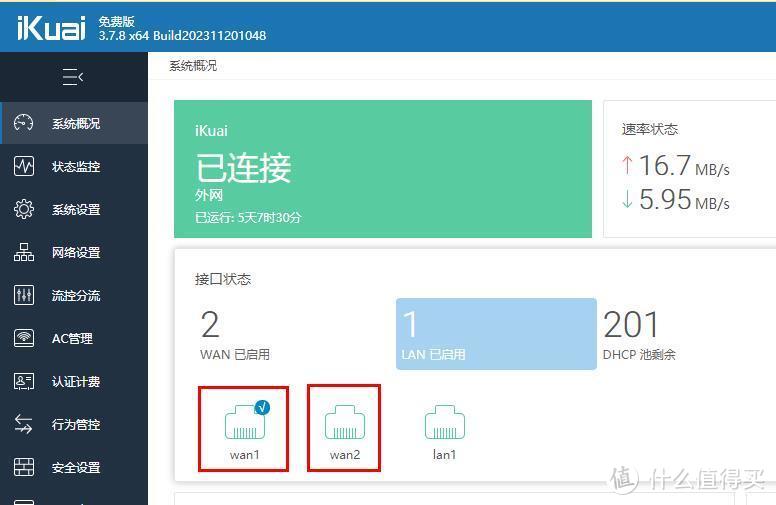Click the 流控分流 sliders icon
The height and width of the screenshot is (505, 776).
click(x=24, y=295)
